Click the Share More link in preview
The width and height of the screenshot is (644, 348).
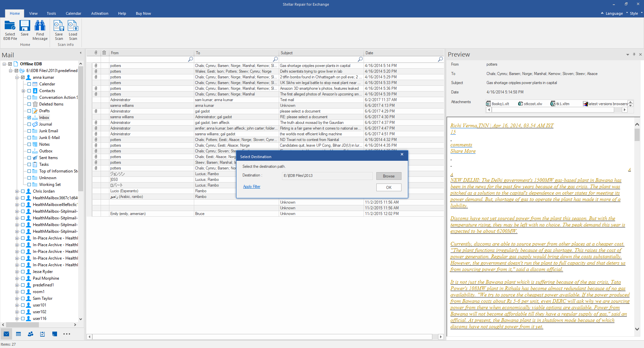463,151
